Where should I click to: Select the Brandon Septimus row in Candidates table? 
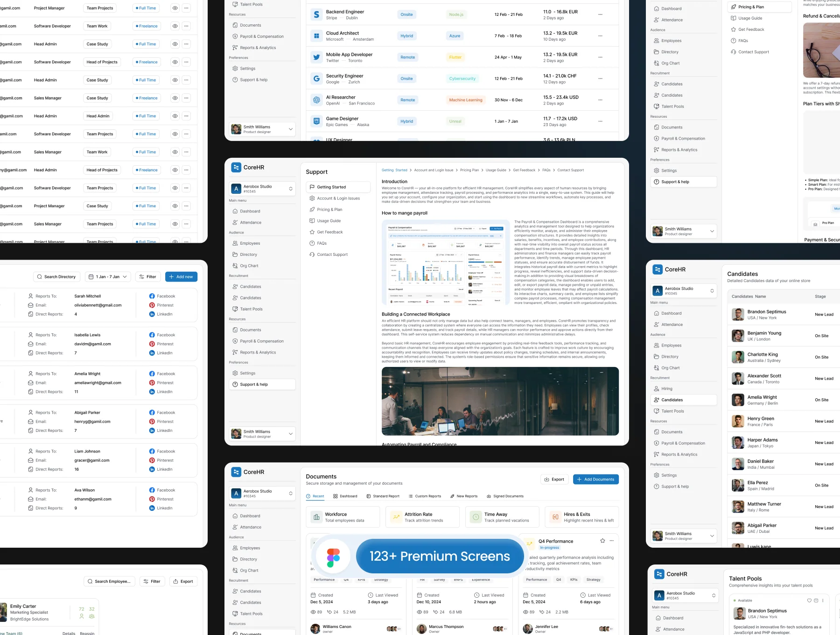[783, 315]
